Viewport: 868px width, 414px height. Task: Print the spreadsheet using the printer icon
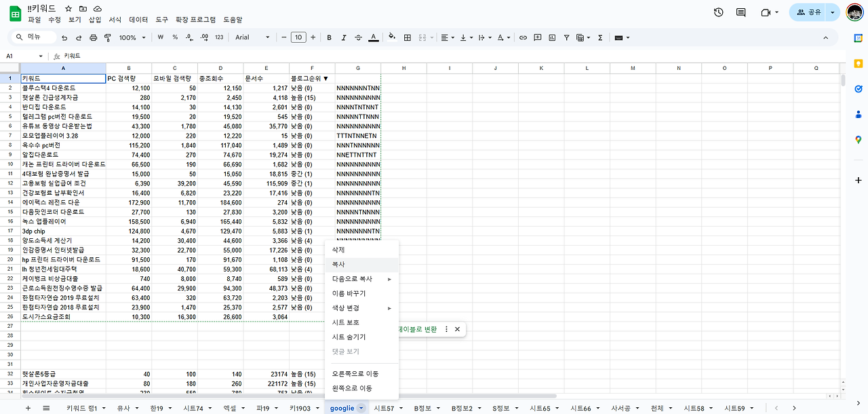[x=94, y=37]
